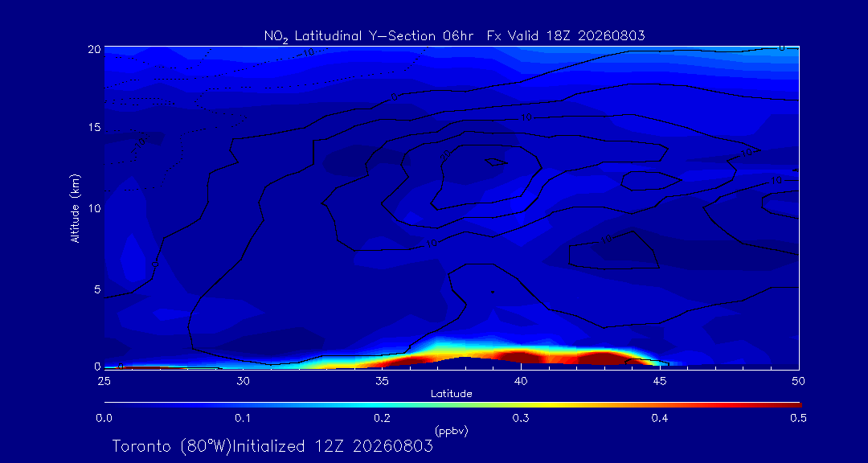Click the latitude 35 tick label

point(382,381)
